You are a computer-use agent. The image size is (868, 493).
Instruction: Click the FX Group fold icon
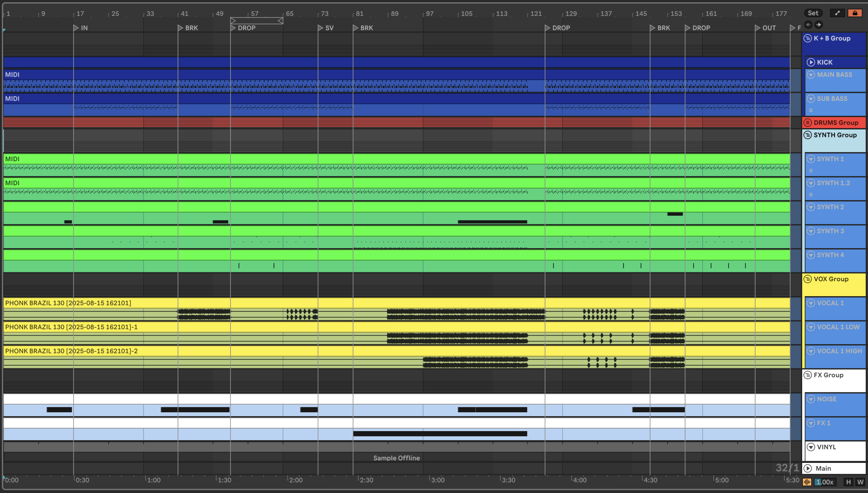pyautogui.click(x=807, y=375)
